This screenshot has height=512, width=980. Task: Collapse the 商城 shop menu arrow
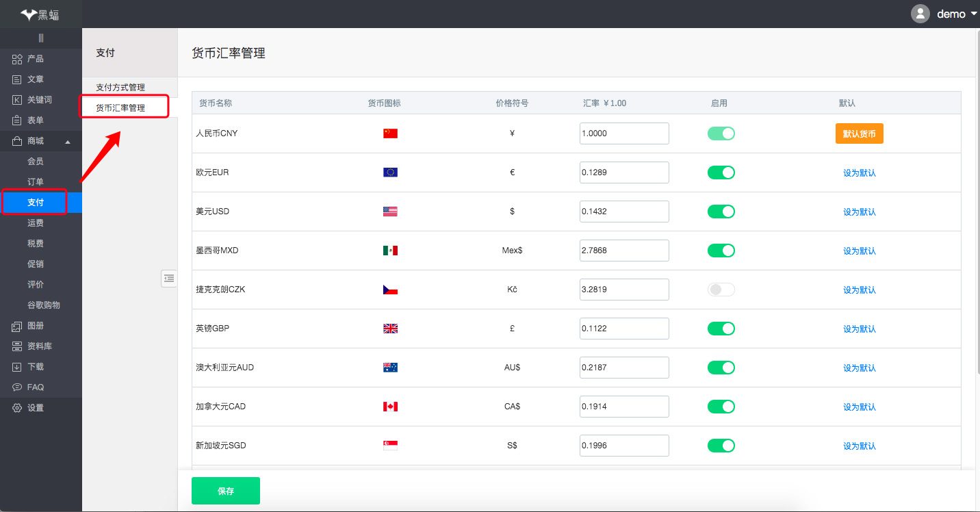click(x=67, y=142)
